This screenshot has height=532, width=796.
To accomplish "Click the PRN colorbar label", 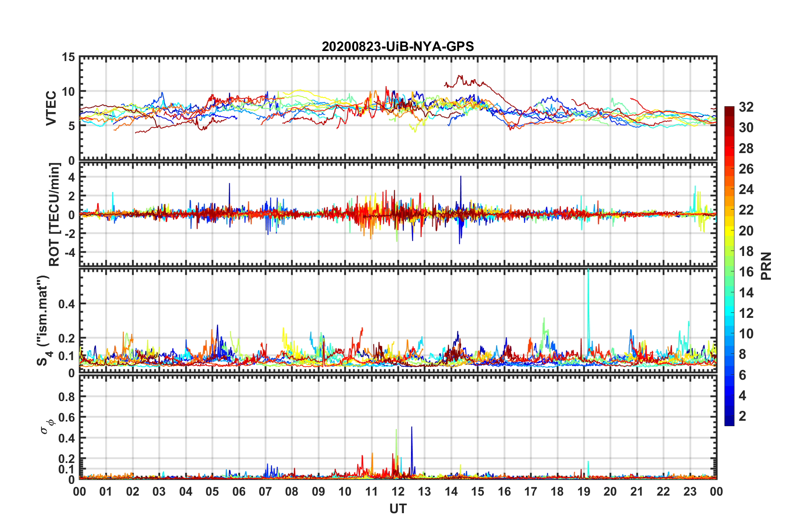I will 766,266.
